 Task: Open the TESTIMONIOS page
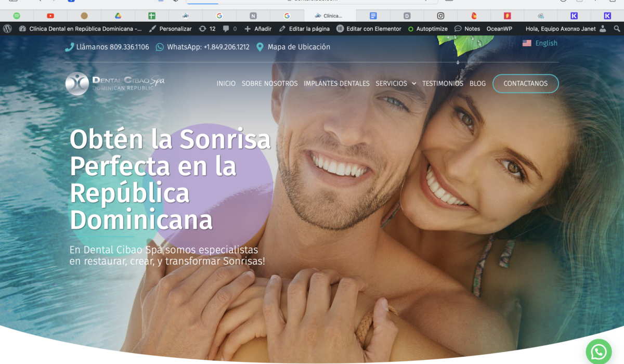pos(443,83)
